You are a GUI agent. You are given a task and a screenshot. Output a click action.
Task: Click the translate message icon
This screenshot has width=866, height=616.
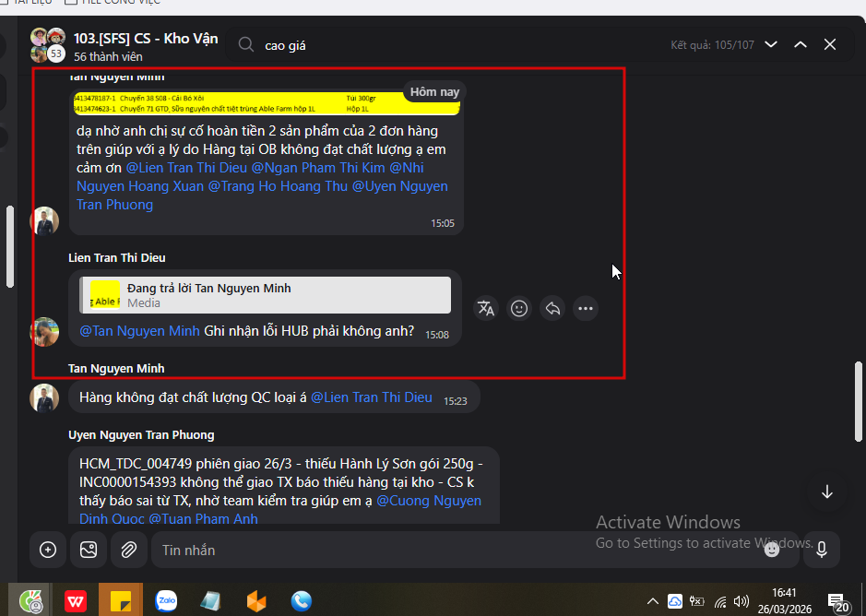[486, 308]
